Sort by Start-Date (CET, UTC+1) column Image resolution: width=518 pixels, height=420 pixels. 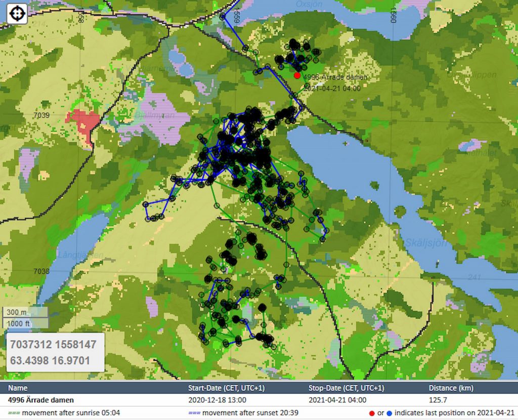228,388
